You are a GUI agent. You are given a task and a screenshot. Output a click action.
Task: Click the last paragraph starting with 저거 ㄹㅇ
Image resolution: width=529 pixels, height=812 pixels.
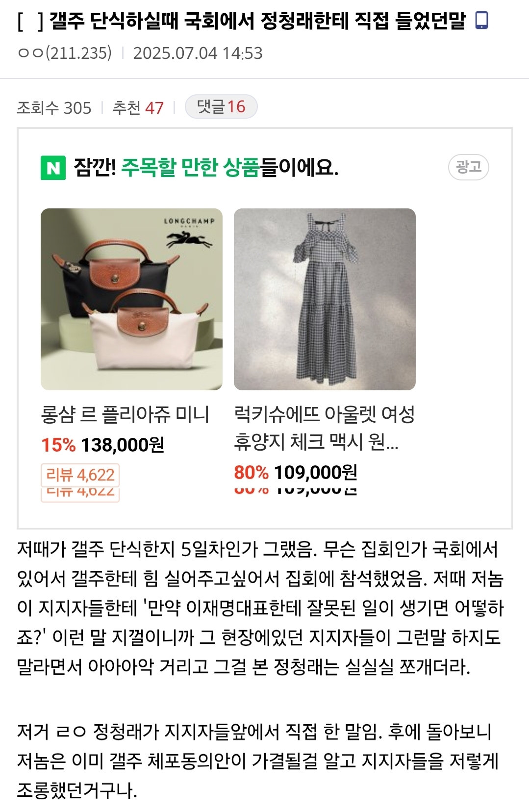pyautogui.click(x=257, y=761)
